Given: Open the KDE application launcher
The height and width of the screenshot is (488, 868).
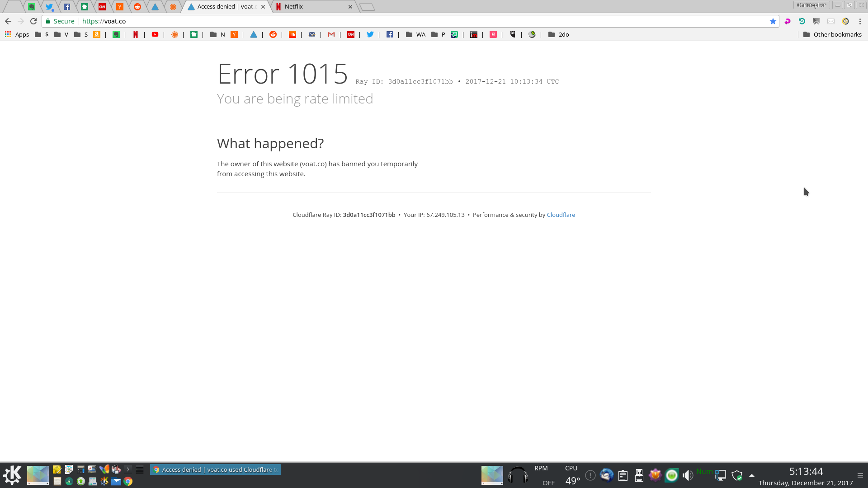Looking at the screenshot, I should [x=12, y=475].
